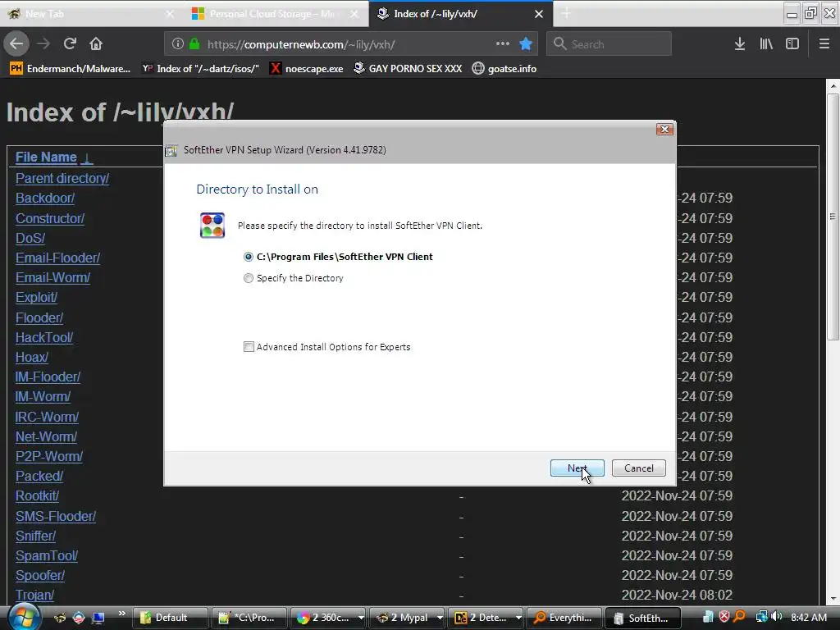Open the Index of /~dartz/isos/ bookmark
Viewport: 840px width, 630px height.
pos(201,69)
